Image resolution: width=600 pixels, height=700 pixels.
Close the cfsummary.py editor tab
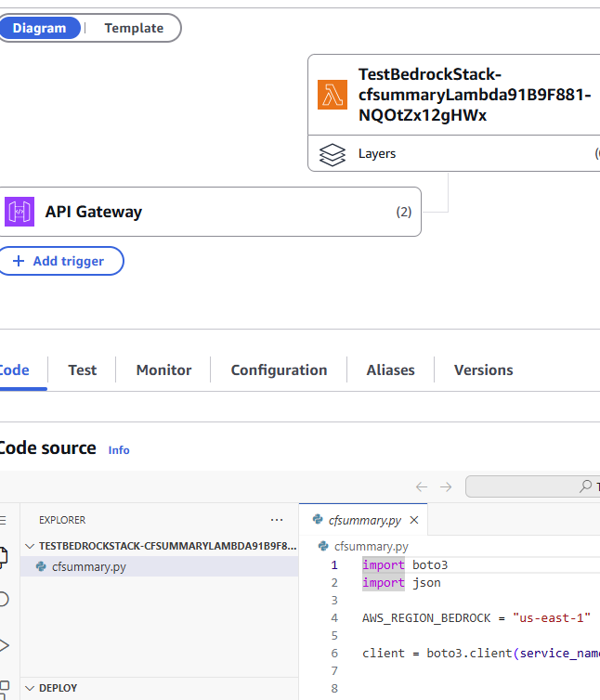point(414,520)
